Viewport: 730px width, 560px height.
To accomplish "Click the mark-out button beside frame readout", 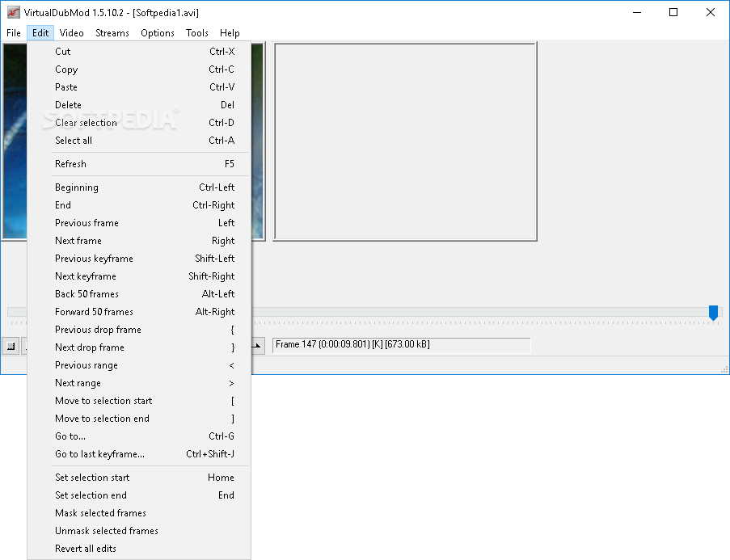I will 258,346.
